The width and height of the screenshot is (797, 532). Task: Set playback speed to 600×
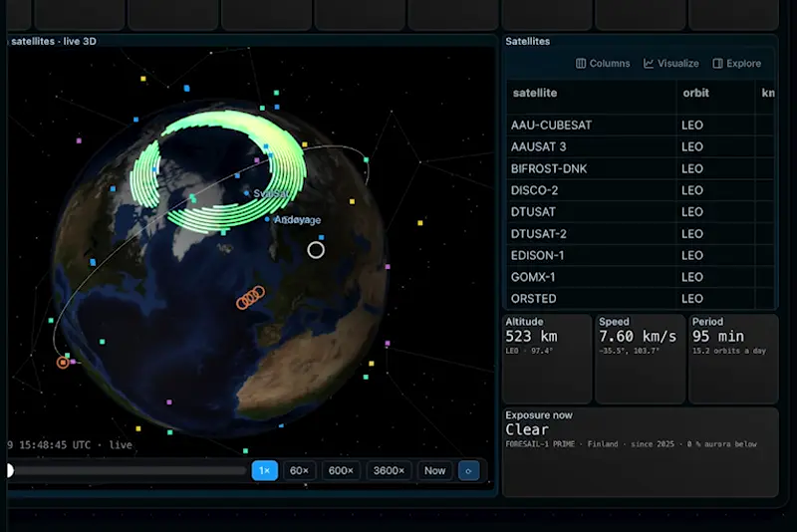(x=341, y=470)
